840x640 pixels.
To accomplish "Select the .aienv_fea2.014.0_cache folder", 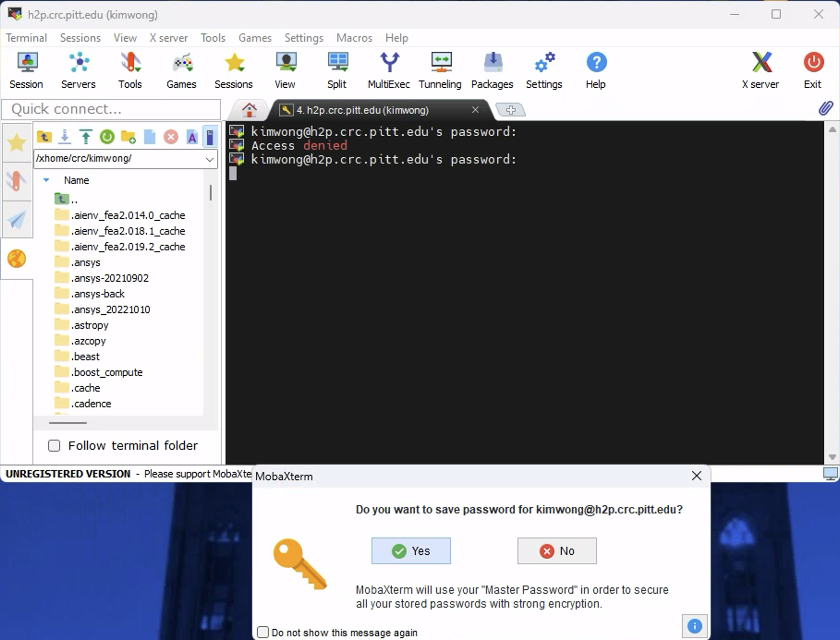I will point(120,215).
